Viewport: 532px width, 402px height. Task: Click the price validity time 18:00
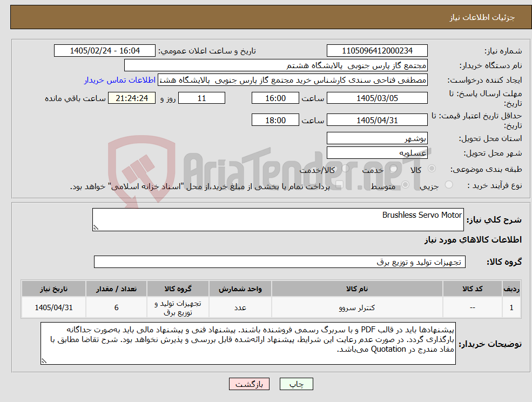click(275, 120)
